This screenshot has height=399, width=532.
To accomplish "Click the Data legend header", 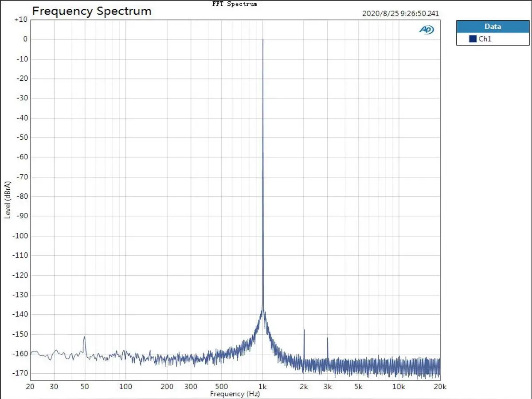I will (x=493, y=27).
